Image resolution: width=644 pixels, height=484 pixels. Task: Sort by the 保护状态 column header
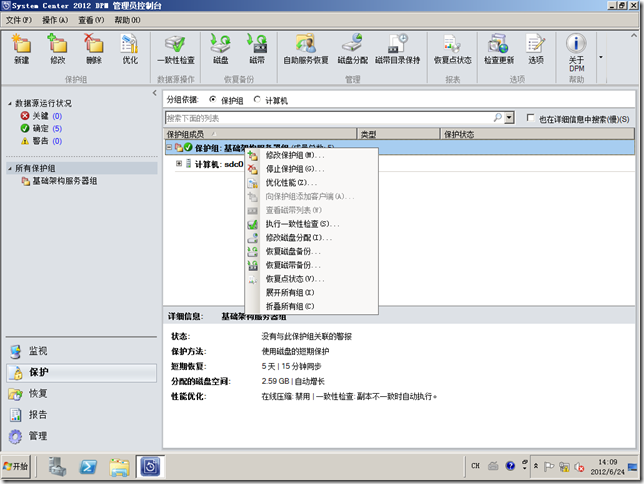tap(537, 134)
